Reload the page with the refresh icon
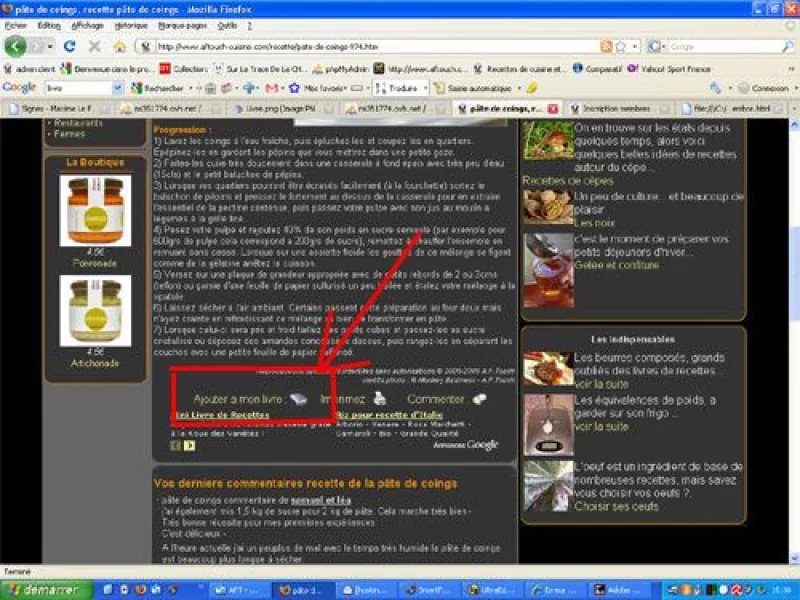Screen dimensions: 800x600 [x=69, y=47]
